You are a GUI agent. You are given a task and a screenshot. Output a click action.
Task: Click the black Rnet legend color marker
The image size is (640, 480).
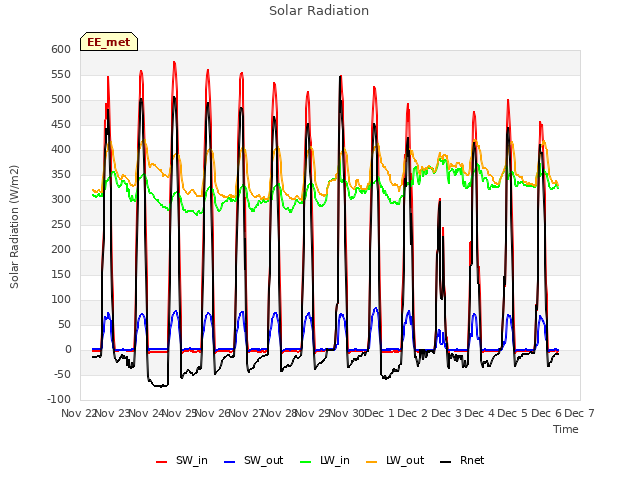click(x=446, y=462)
